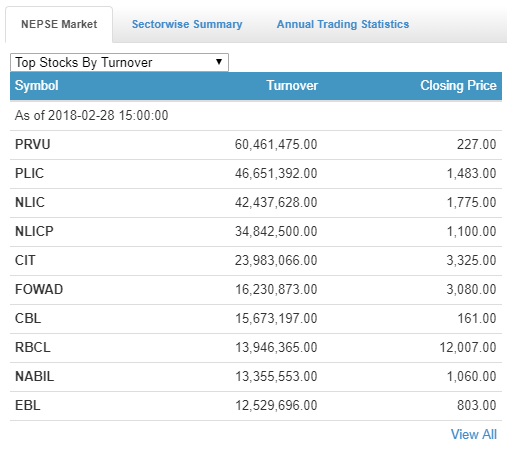Click the NLIC symbol
The height and width of the screenshot is (457, 516).
[30, 203]
